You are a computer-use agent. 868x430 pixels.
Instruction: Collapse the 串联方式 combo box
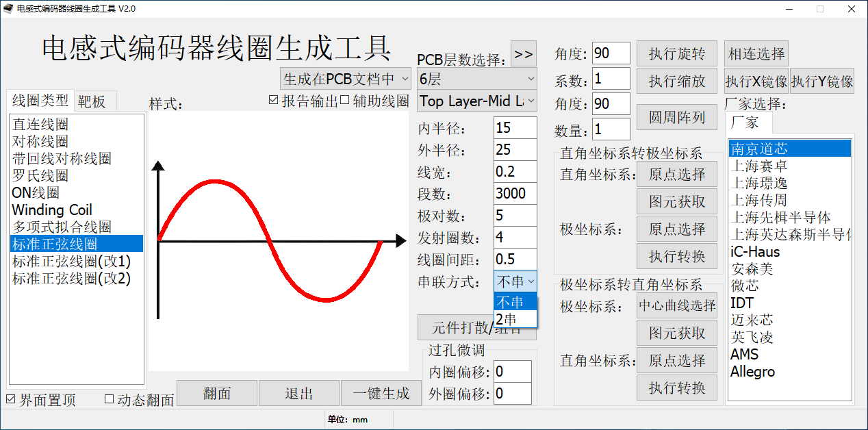(x=515, y=281)
